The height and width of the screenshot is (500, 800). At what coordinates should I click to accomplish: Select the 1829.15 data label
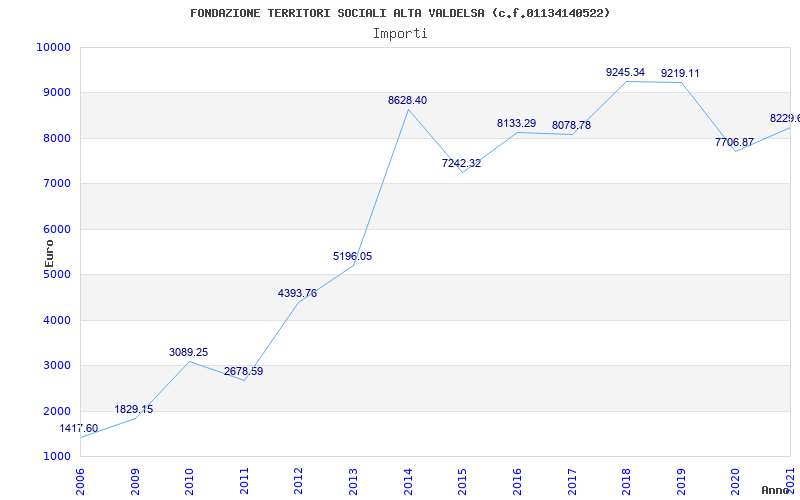[133, 409]
